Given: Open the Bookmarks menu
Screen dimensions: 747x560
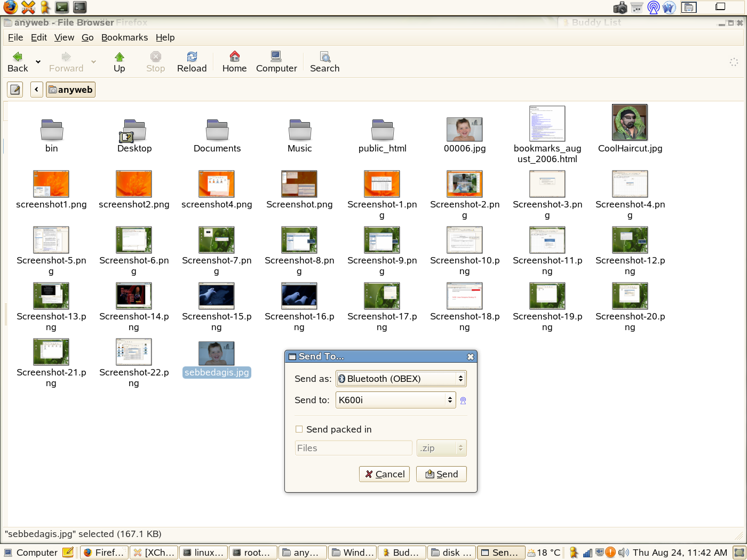Looking at the screenshot, I should (x=124, y=37).
